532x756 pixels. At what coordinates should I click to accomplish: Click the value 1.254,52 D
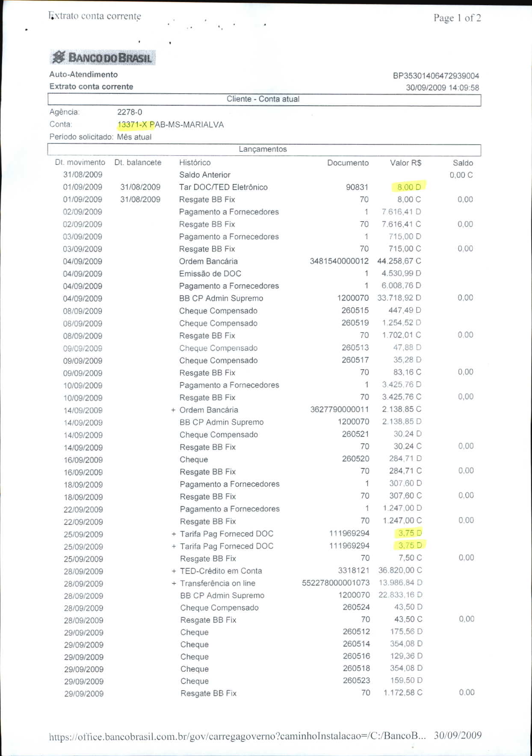click(x=402, y=323)
